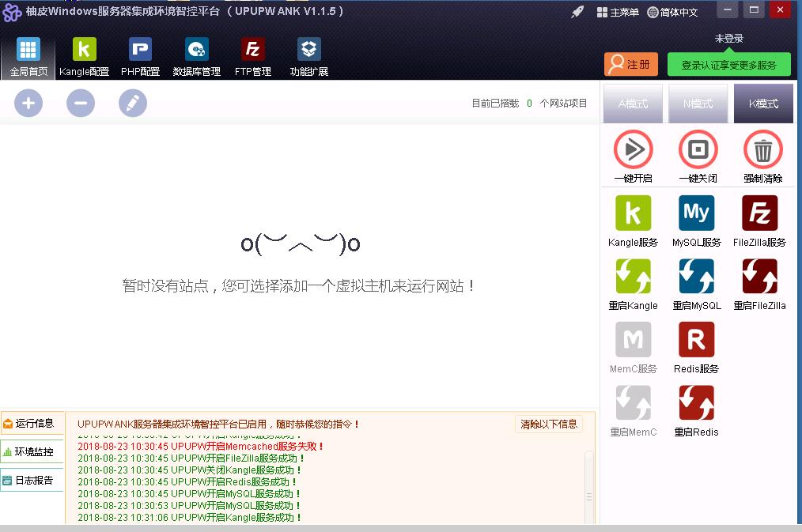
Task: Open the FTP管理 tool
Action: coord(253,55)
